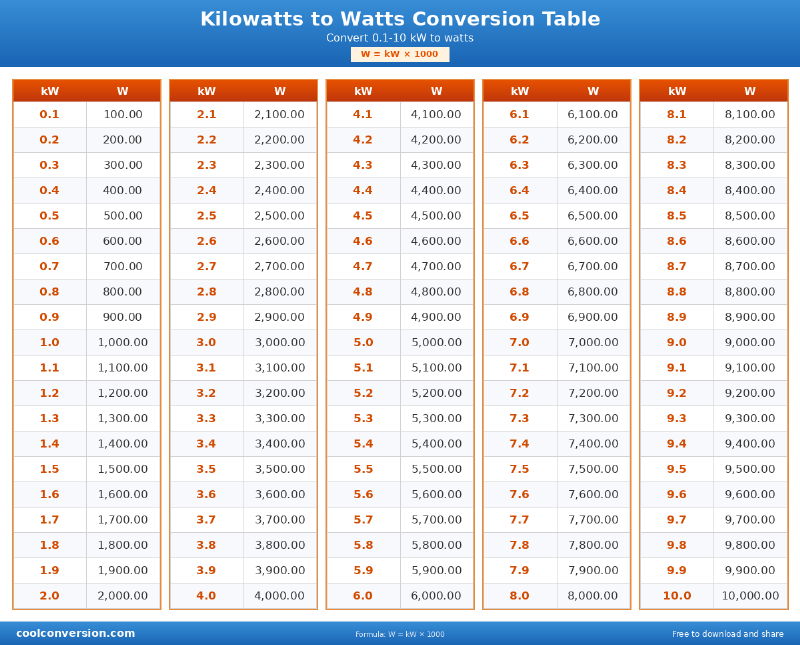Click the 4,000.00 watts value
This screenshot has height=645, width=800.
pyautogui.click(x=280, y=596)
